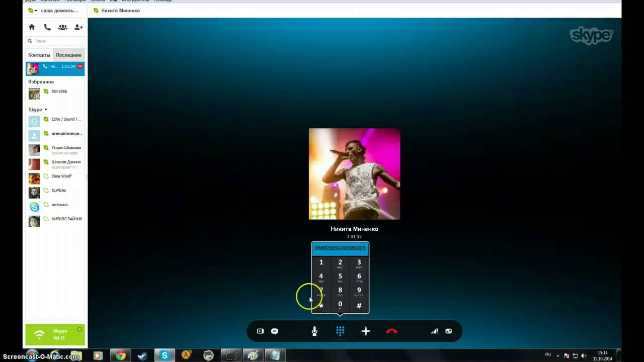The width and height of the screenshot is (644, 362).
Task: Toggle the dial pad button
Action: coord(340,331)
